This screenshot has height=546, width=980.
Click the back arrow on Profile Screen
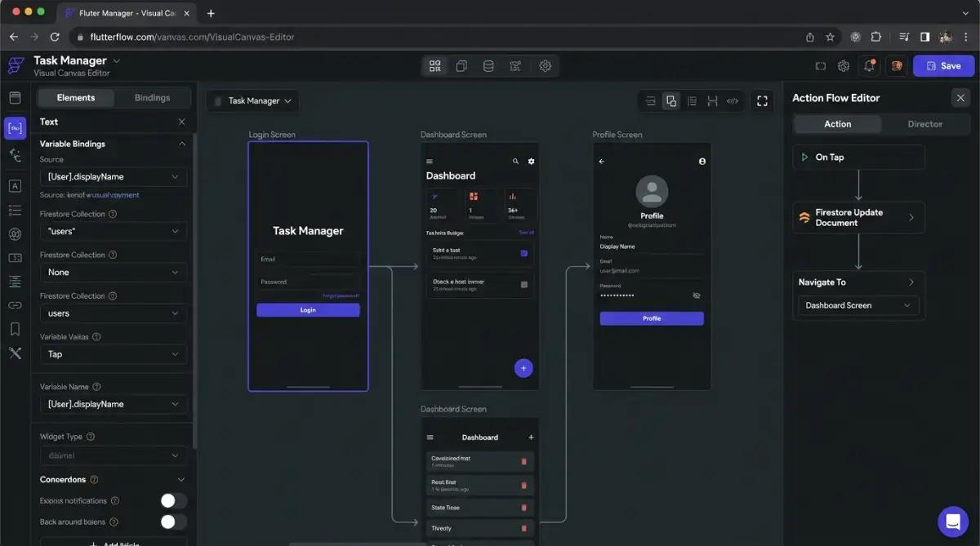(602, 162)
